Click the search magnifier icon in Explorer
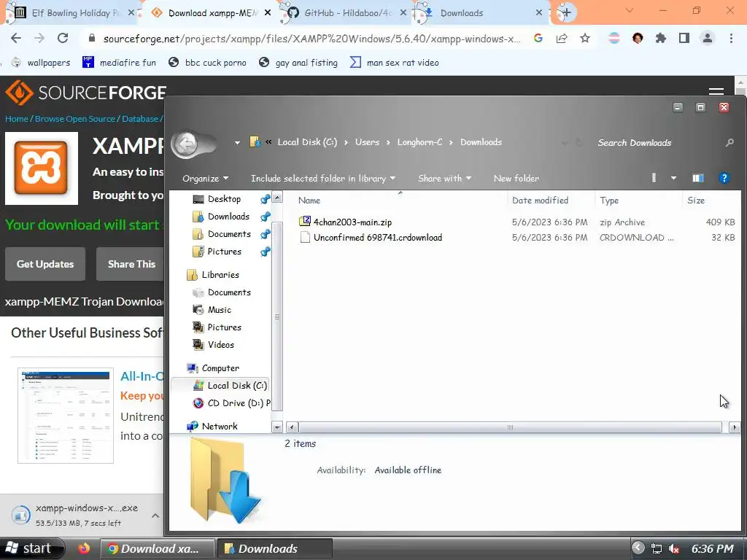 (729, 142)
